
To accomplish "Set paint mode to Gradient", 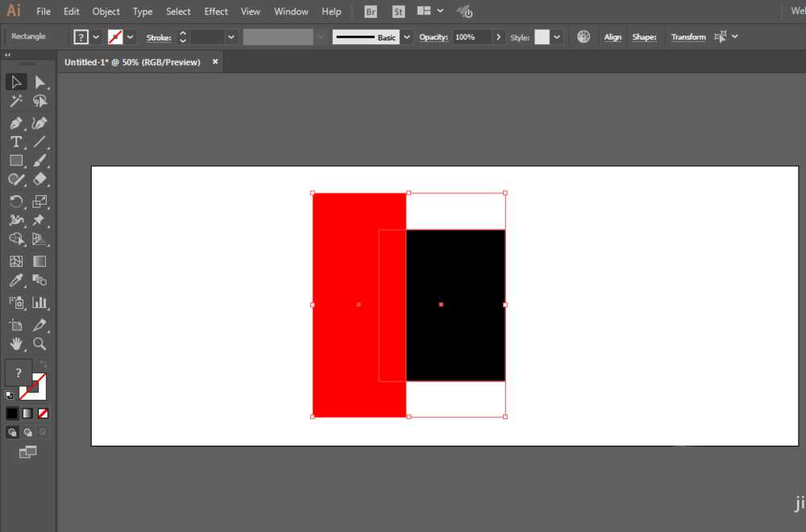I will tap(27, 414).
